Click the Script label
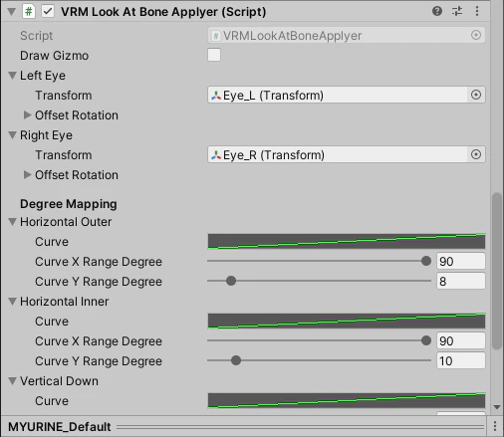 pyautogui.click(x=37, y=36)
